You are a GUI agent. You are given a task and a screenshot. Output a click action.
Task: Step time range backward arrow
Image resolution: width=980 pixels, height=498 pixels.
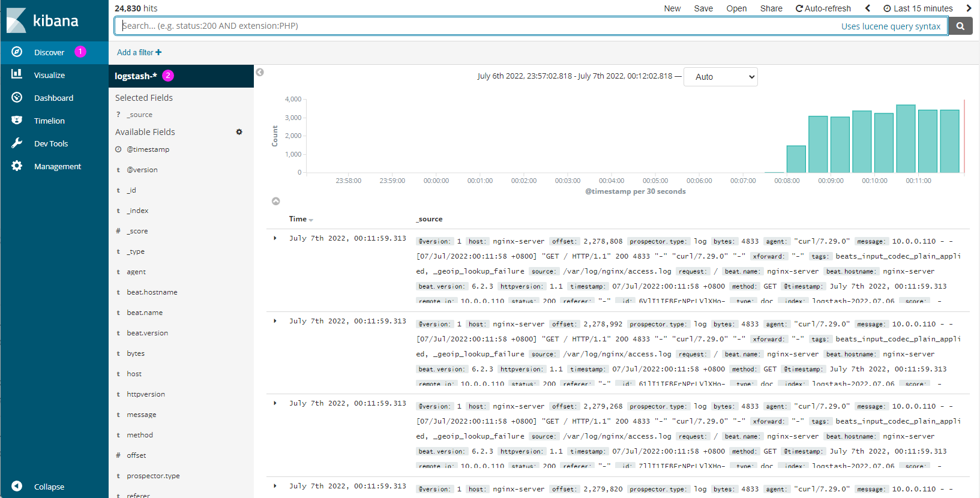pyautogui.click(x=867, y=8)
